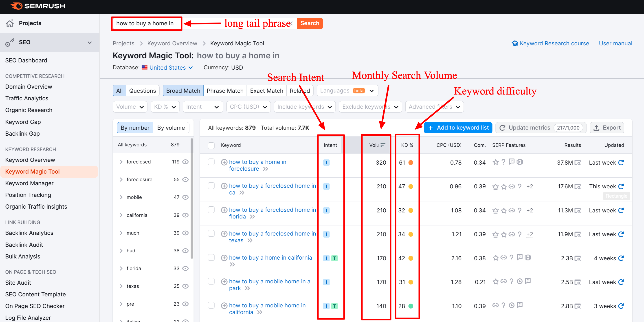Open SERP view icon next to 2.3B results
The image size is (644, 322).
pos(578,258)
